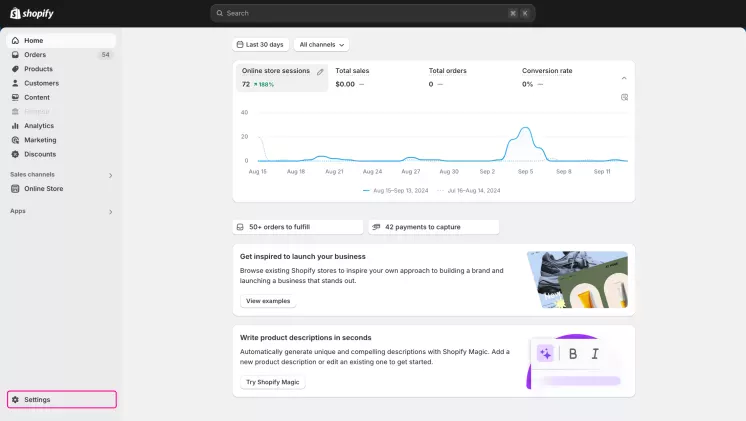
Task: Click the View examples button
Action: coord(268,301)
